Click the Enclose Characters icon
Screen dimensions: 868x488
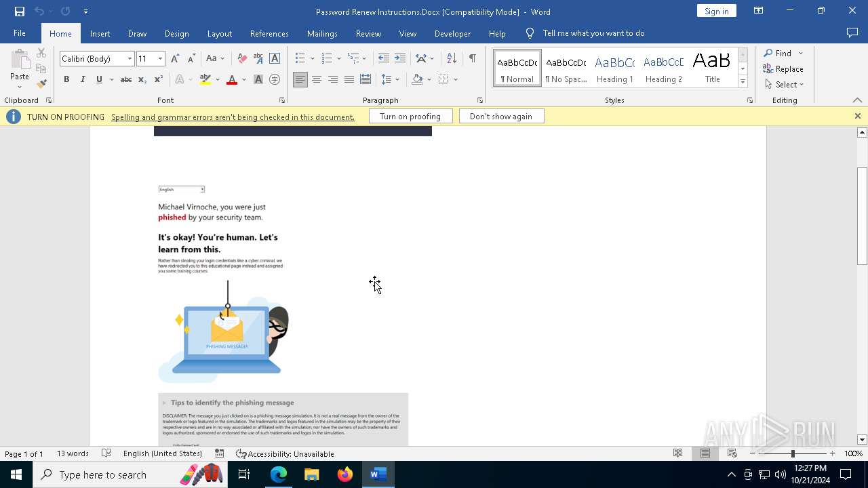[x=275, y=79]
